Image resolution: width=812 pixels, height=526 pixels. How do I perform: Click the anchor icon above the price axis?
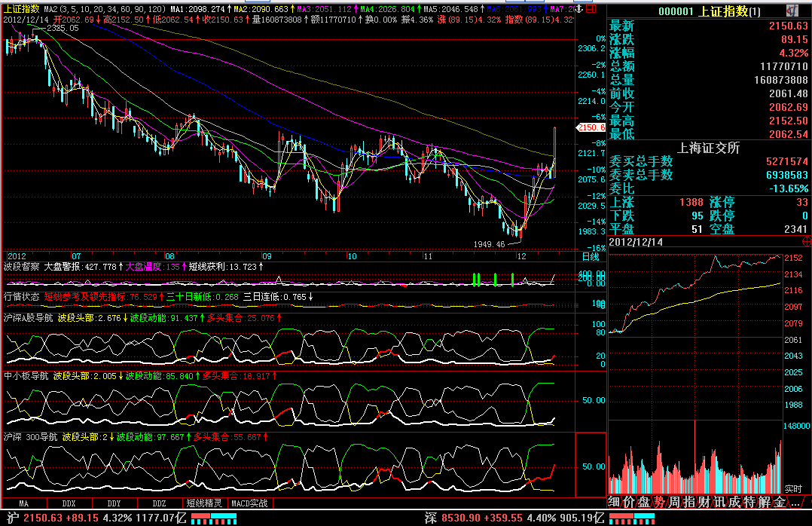pos(579,9)
